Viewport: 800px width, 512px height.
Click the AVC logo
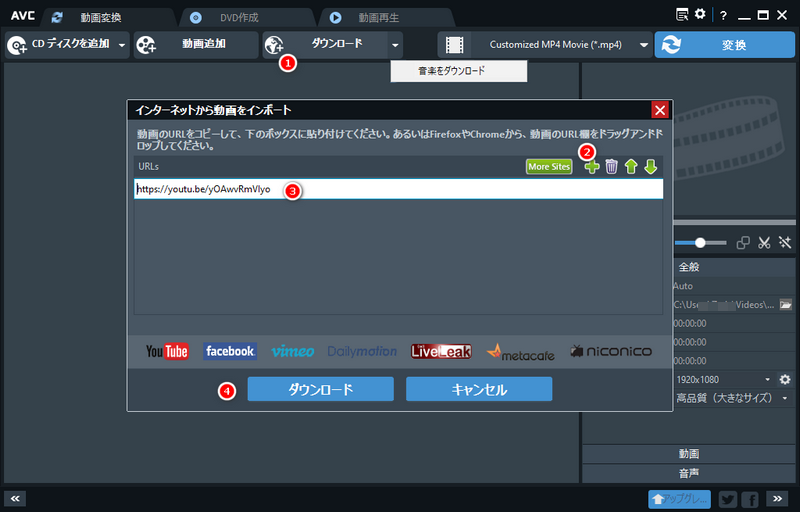(x=23, y=16)
